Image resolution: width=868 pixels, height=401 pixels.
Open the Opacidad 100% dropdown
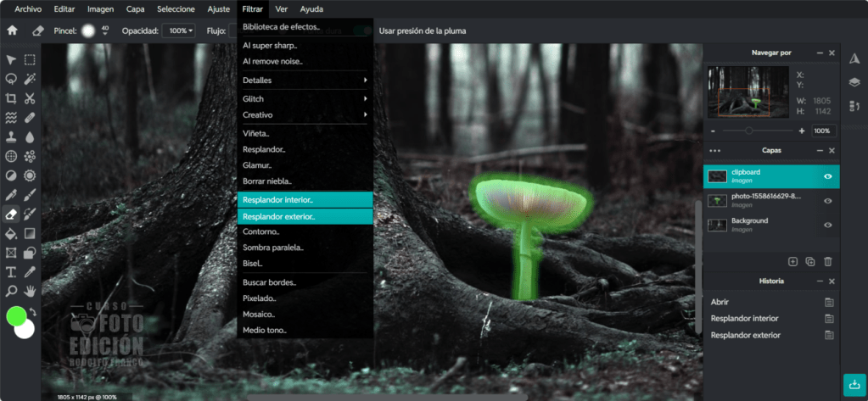point(180,31)
